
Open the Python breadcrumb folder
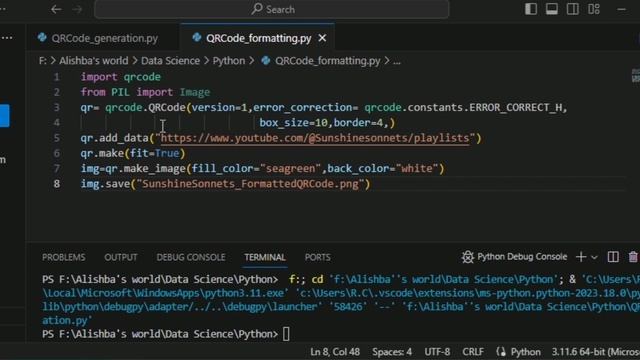[229, 61]
